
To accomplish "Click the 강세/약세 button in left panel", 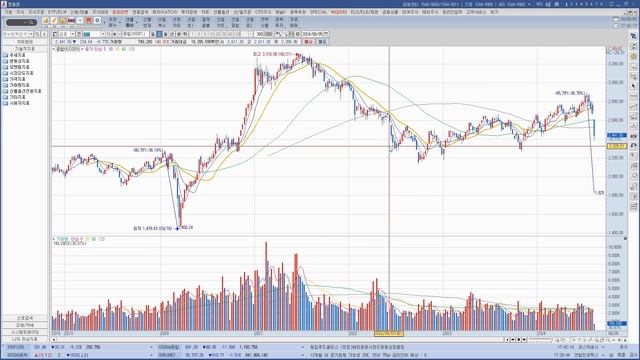I will click(25, 325).
